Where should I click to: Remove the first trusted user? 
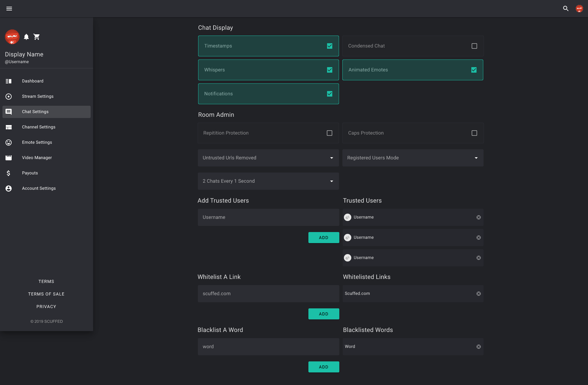click(x=478, y=217)
